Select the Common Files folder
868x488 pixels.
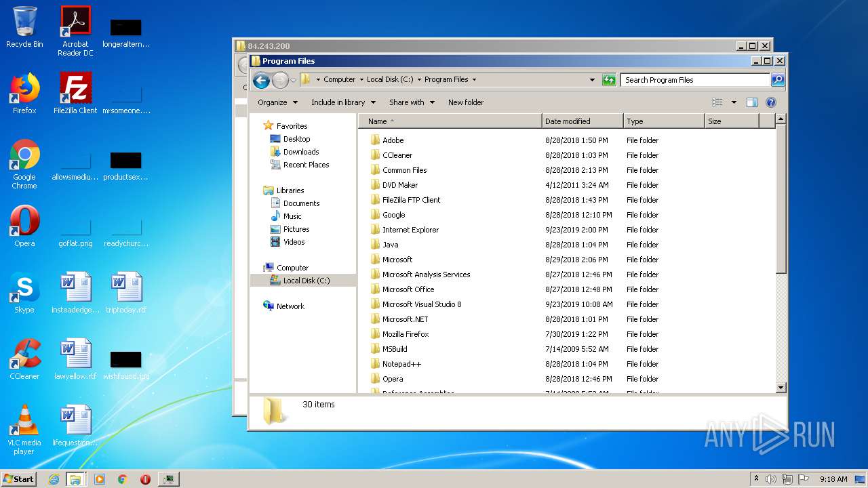pyautogui.click(x=404, y=170)
